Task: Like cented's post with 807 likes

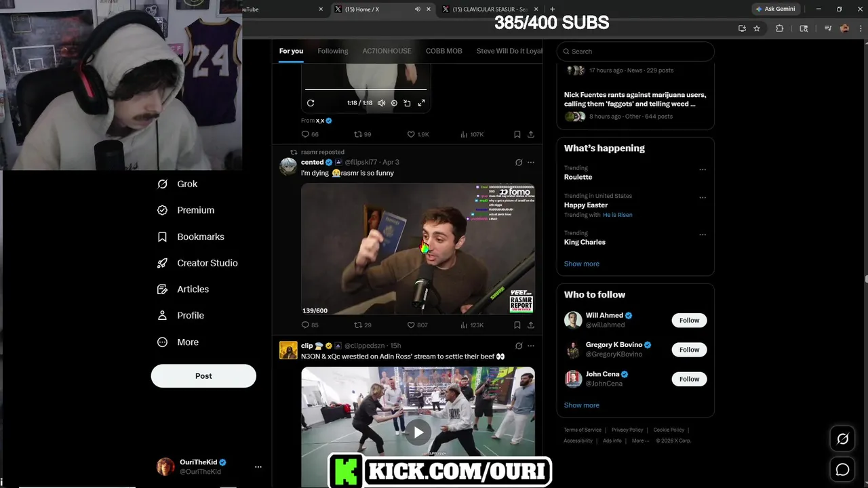Action: 418,325
